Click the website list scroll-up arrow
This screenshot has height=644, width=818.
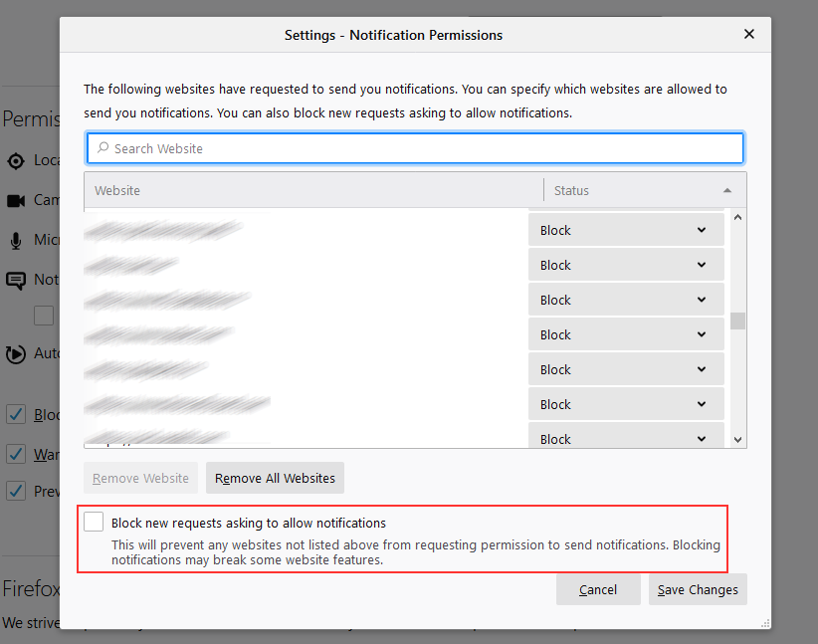coord(737,218)
